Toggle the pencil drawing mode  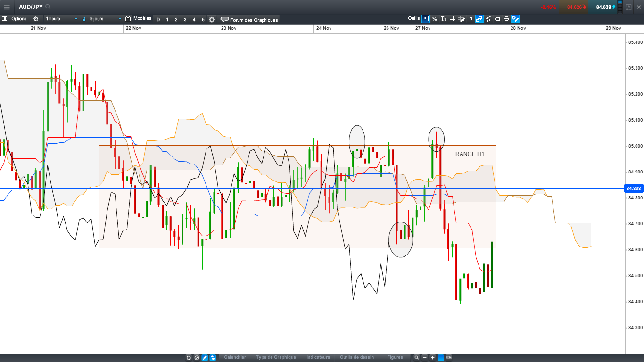(205, 358)
